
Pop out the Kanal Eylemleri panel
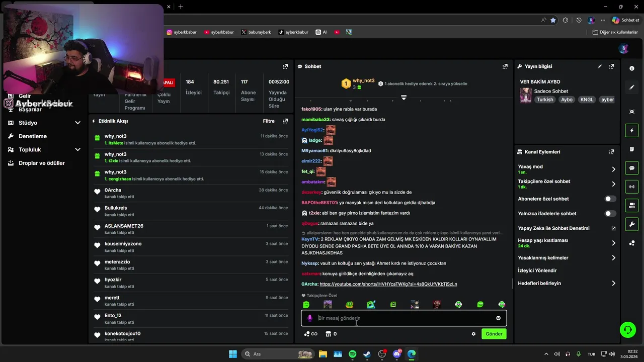point(612,152)
